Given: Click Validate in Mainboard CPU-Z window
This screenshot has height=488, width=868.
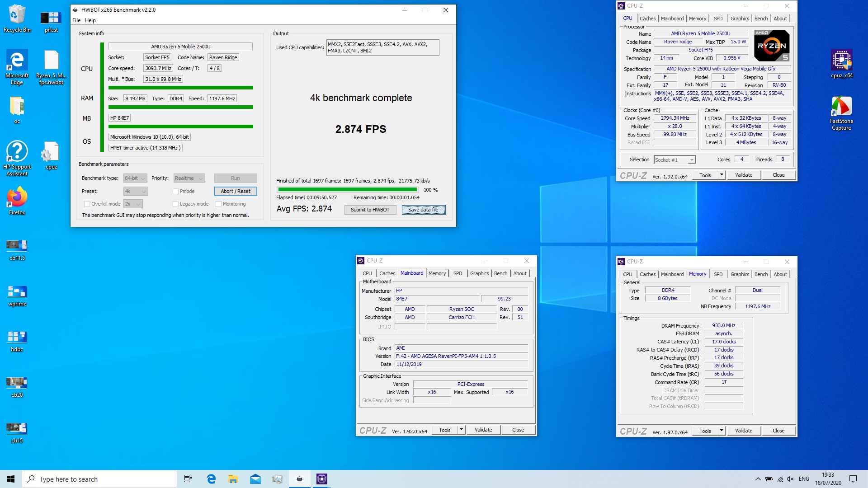Looking at the screenshot, I should coord(483,430).
